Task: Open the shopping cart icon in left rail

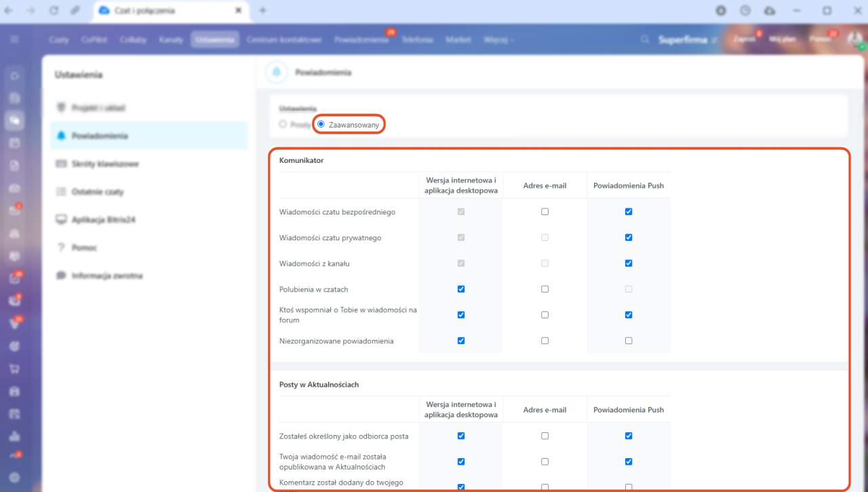Action: (x=14, y=368)
